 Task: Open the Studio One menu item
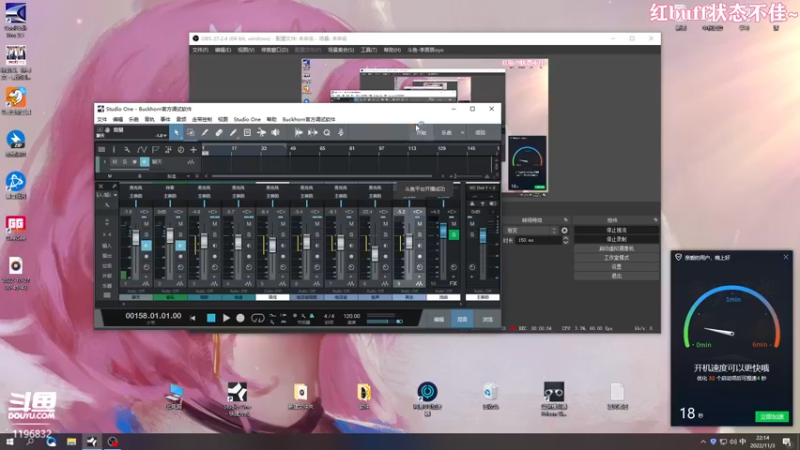coord(247,119)
